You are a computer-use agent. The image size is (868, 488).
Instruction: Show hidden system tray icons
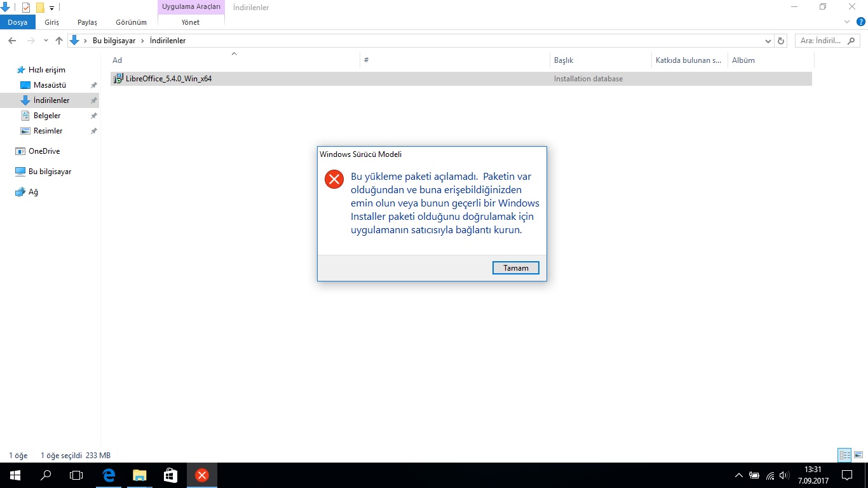pyautogui.click(x=738, y=475)
